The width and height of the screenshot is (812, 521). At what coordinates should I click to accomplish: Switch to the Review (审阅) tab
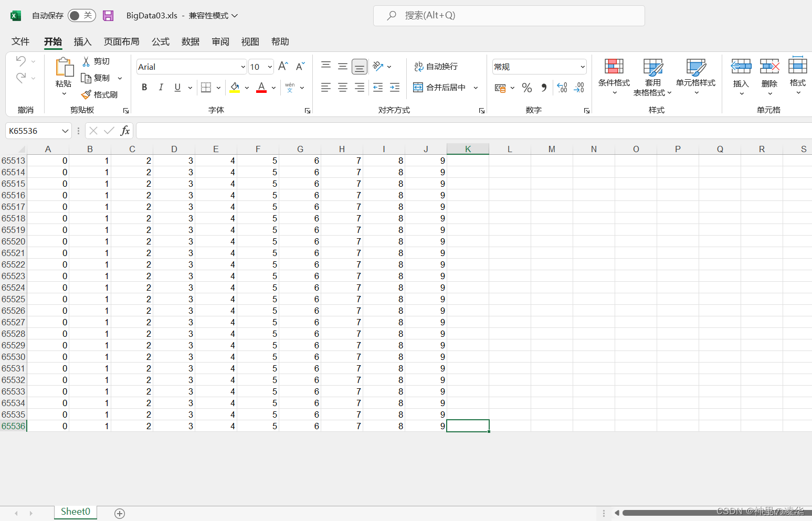220,41
